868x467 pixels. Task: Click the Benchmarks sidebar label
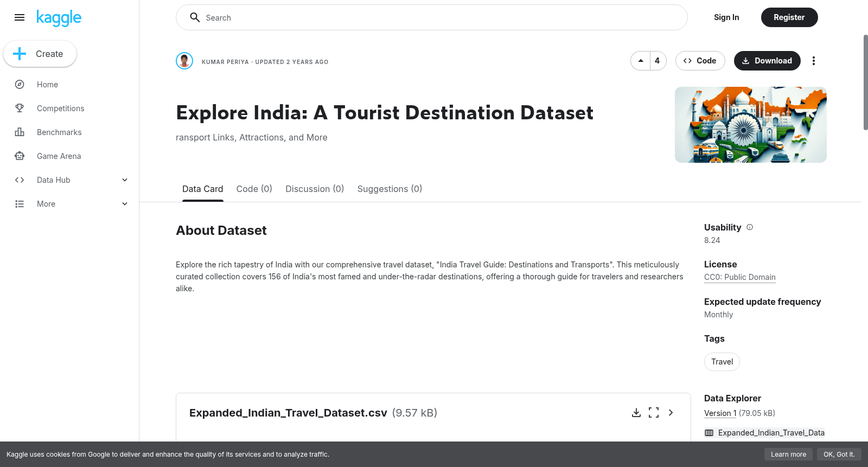(59, 132)
